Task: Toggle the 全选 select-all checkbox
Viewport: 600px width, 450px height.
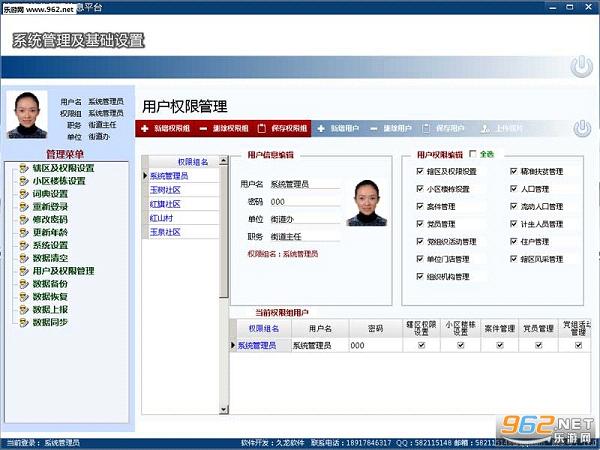Action: coord(473,154)
